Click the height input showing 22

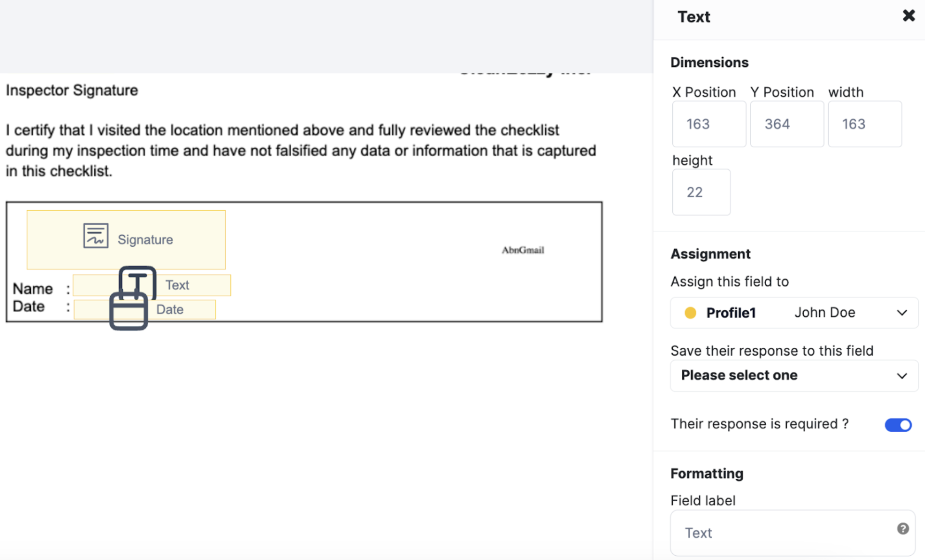701,192
